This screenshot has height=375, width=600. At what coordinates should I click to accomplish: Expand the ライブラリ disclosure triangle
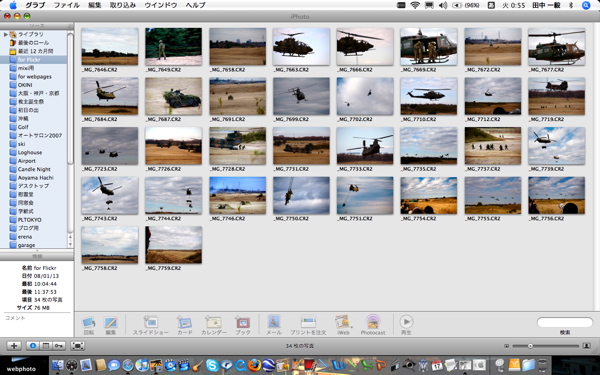point(5,34)
